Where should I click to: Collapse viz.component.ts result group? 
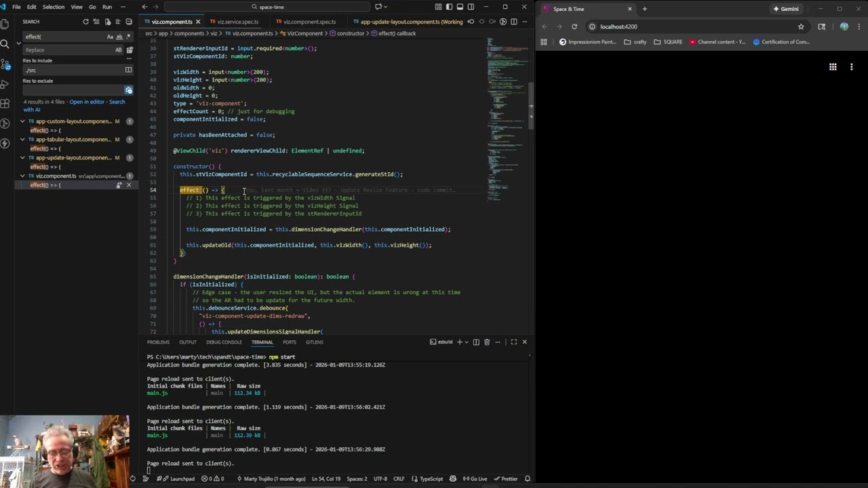click(22, 176)
